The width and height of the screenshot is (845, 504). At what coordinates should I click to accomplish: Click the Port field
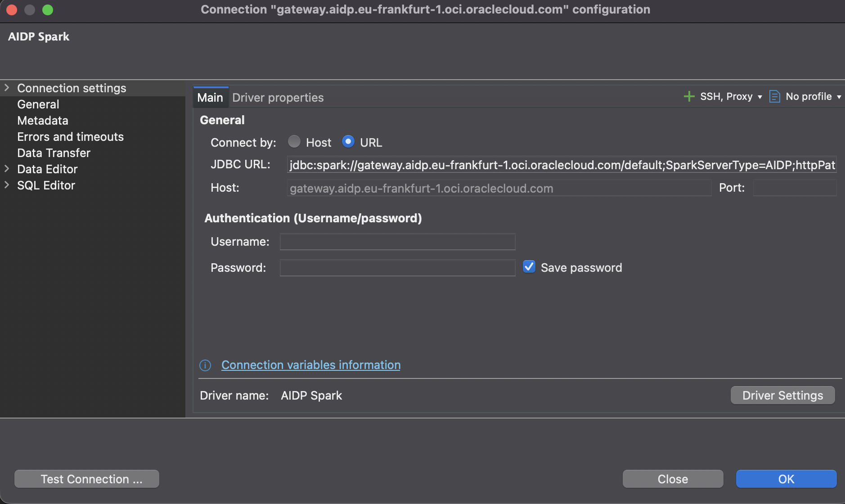click(795, 188)
